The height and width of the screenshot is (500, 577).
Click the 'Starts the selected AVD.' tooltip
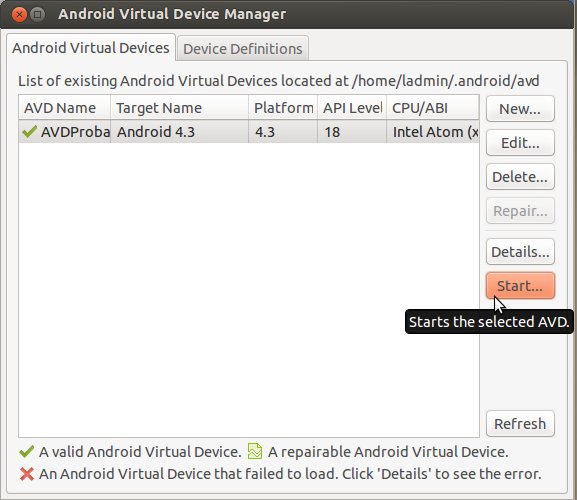tap(489, 322)
